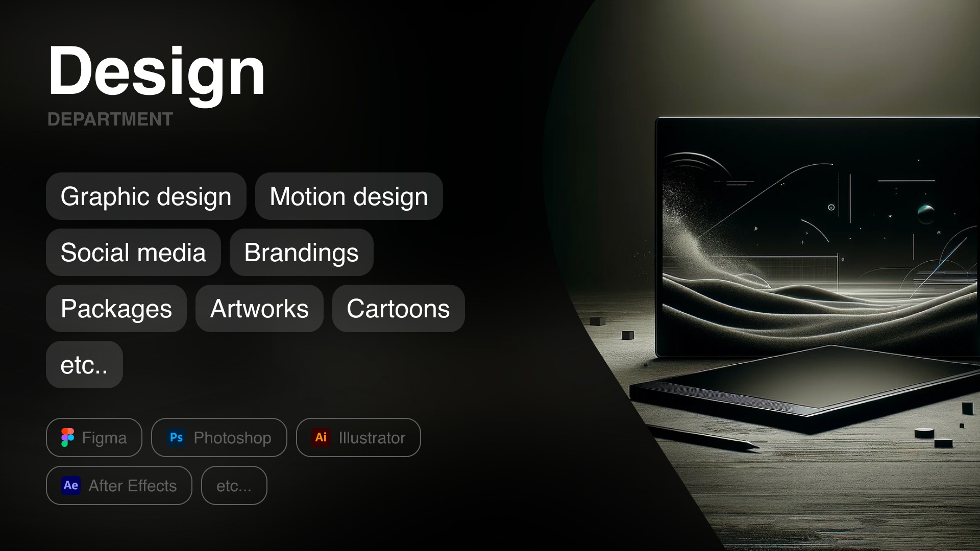Select the Packages tag
This screenshot has width=980, height=551.
coord(116,309)
